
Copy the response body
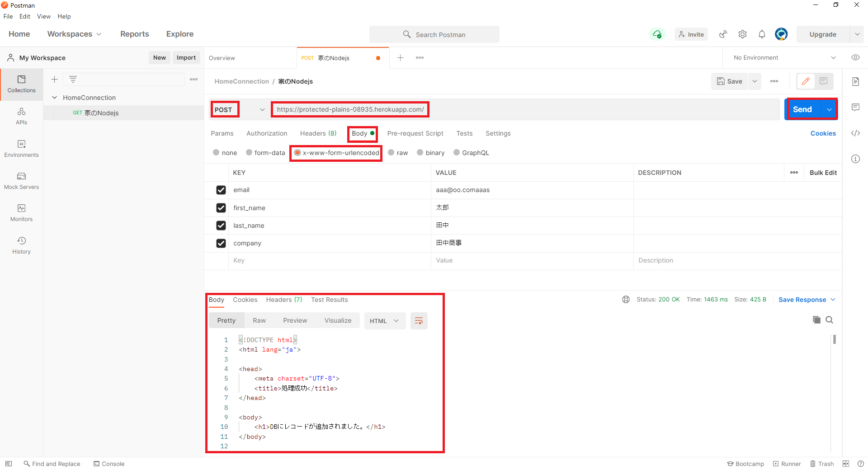816,320
